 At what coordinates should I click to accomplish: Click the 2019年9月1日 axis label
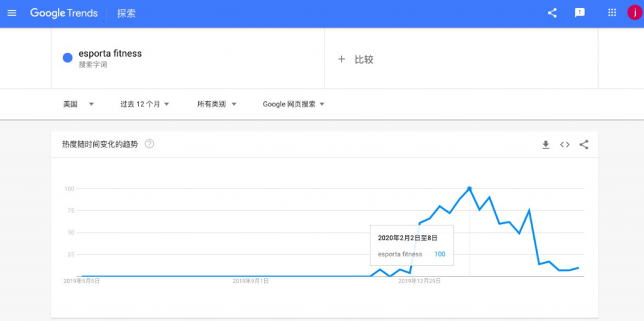250,281
